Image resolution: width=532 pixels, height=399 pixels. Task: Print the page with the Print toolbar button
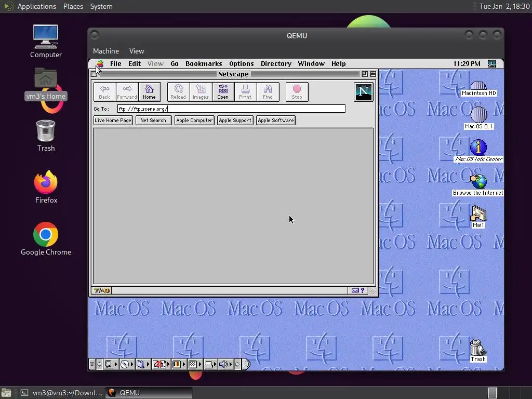point(245,92)
